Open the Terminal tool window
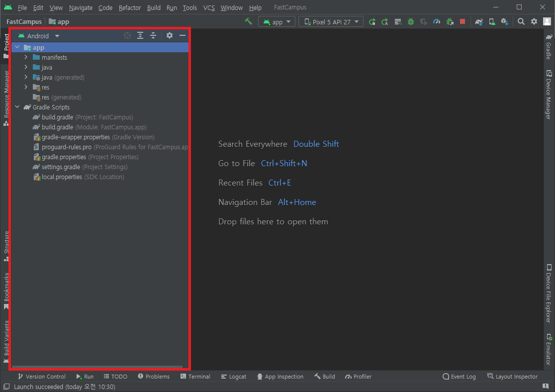 click(195, 377)
